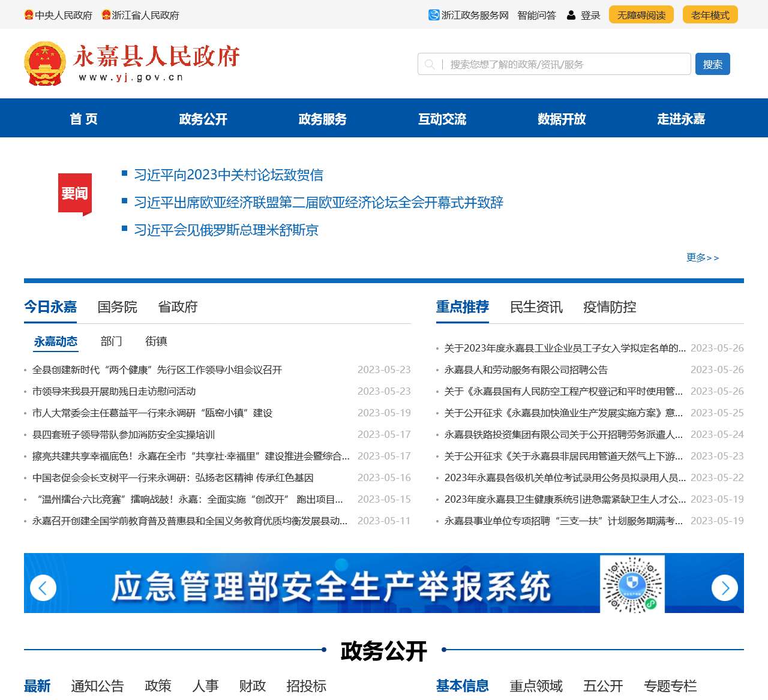768x700 pixels.
Task: Click the national emblem logo of Yongjia County
Action: pos(44,64)
